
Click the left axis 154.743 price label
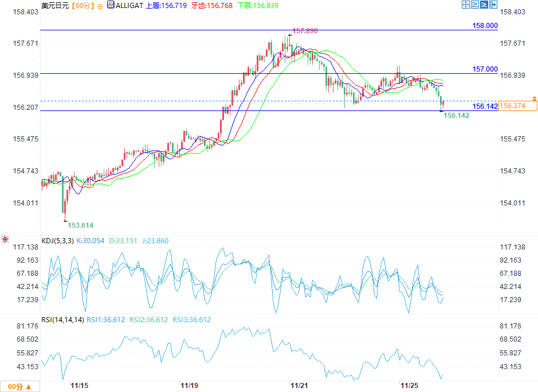click(x=25, y=171)
